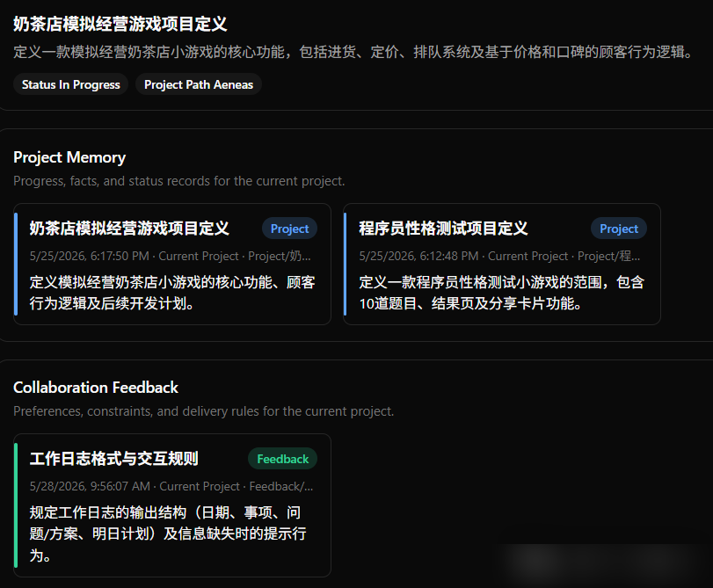Open the 程序员性格测试项目定义 card title

point(443,229)
